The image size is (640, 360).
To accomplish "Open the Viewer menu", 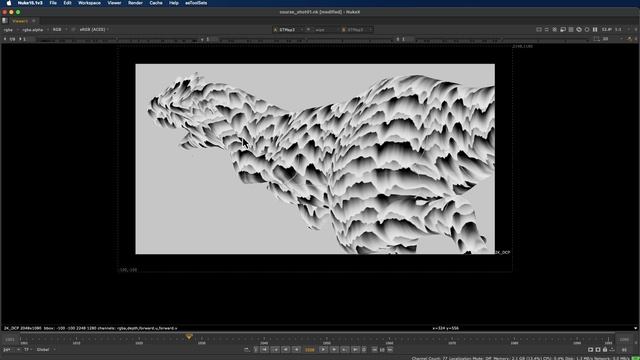I will tap(114, 3).
